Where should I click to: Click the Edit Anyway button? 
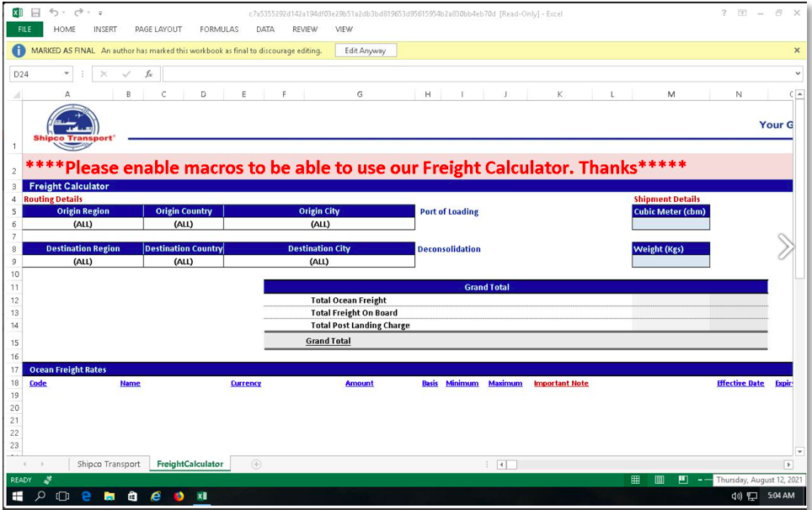point(366,50)
